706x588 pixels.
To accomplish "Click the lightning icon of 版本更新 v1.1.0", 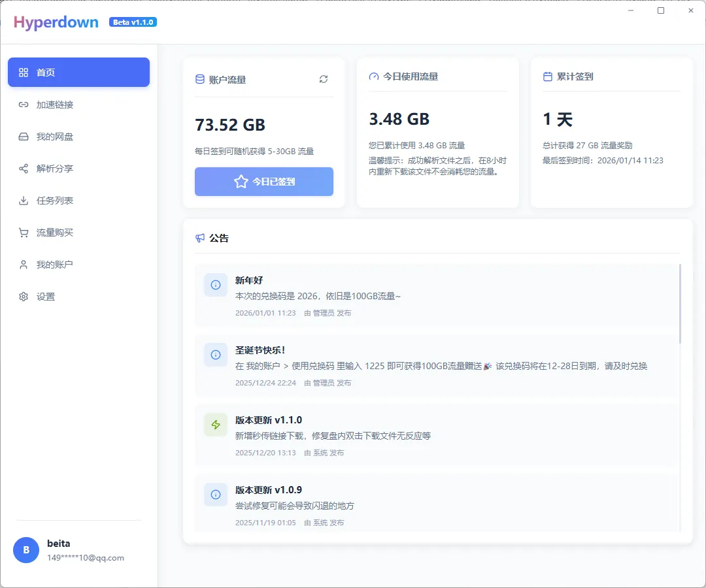I will (216, 425).
